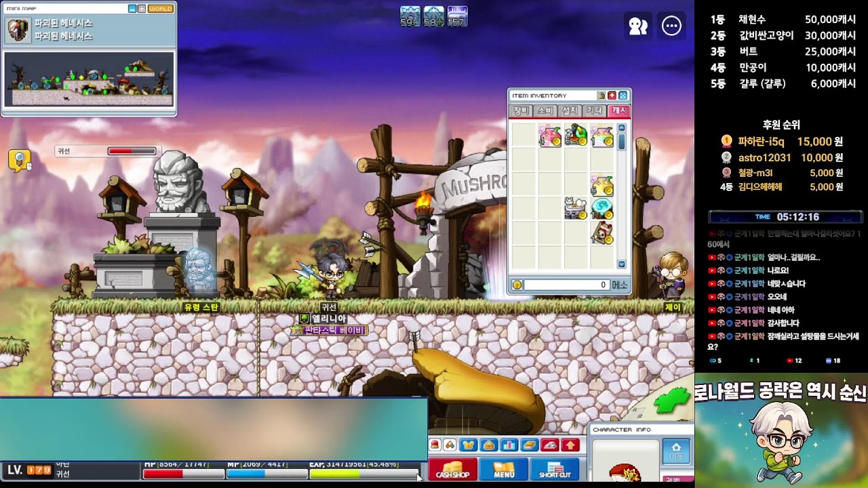The height and width of the screenshot is (488, 868).
Task: Open the game MENU button
Action: pos(504,469)
